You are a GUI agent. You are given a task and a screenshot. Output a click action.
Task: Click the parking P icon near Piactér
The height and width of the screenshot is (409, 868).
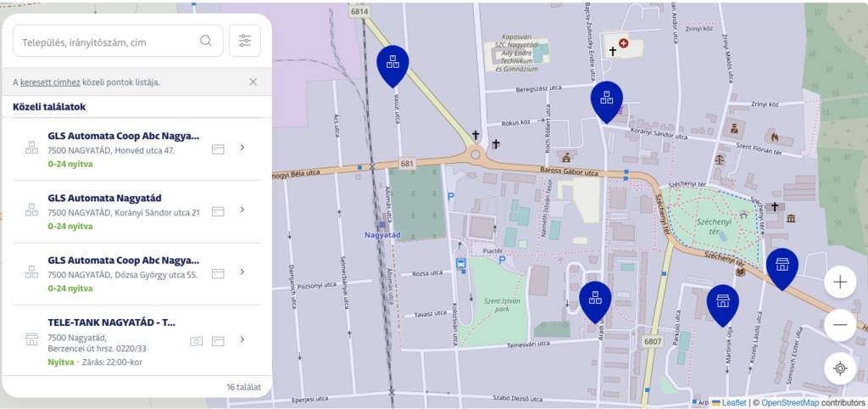tap(502, 260)
